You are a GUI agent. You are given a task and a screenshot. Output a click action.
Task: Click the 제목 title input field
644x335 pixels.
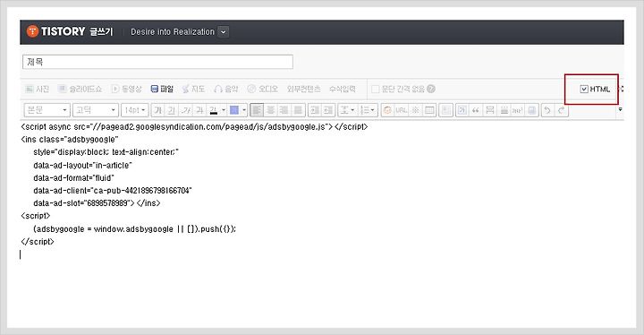pos(157,62)
